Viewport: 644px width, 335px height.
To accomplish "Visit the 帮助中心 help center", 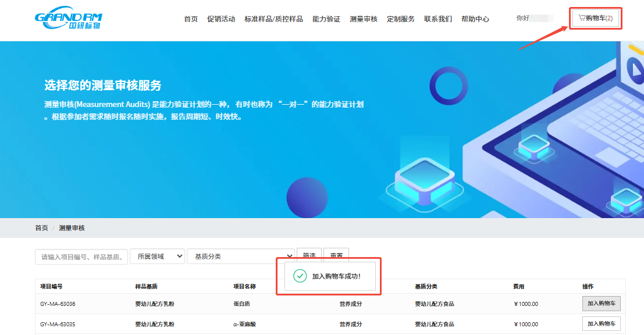I will pos(475,19).
